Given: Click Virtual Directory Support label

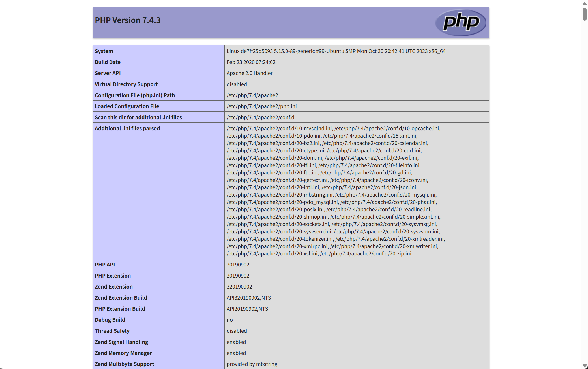Looking at the screenshot, I should point(126,84).
